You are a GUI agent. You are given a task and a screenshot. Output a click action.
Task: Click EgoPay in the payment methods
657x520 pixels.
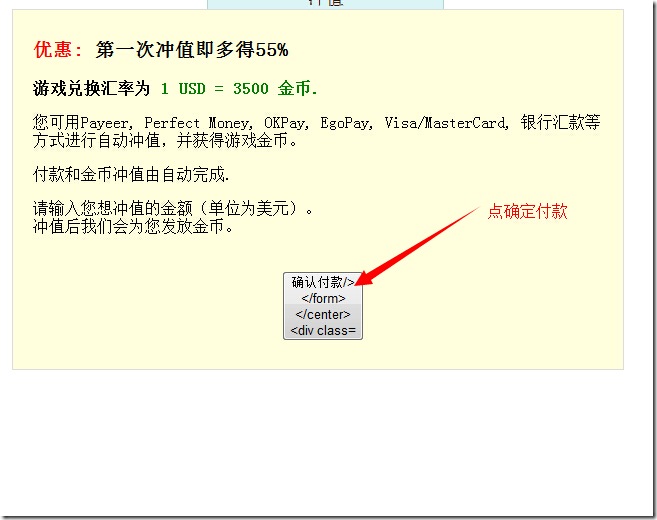[347, 123]
